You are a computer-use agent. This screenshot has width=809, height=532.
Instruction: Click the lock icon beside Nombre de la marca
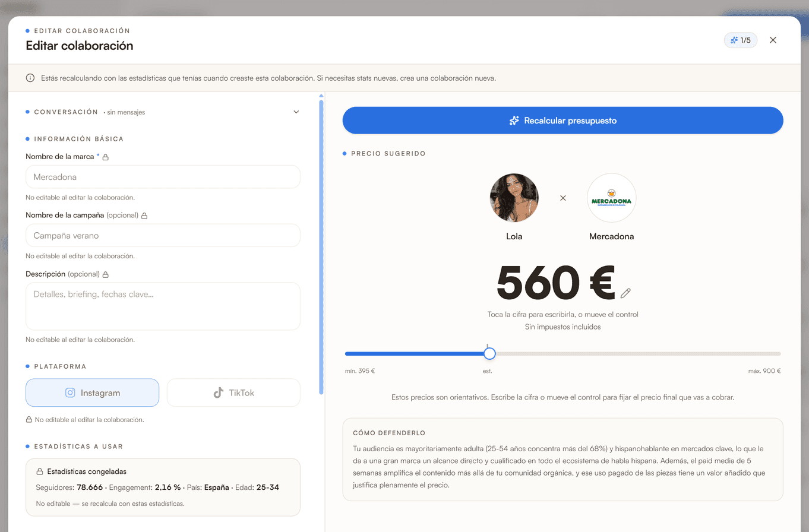(106, 157)
